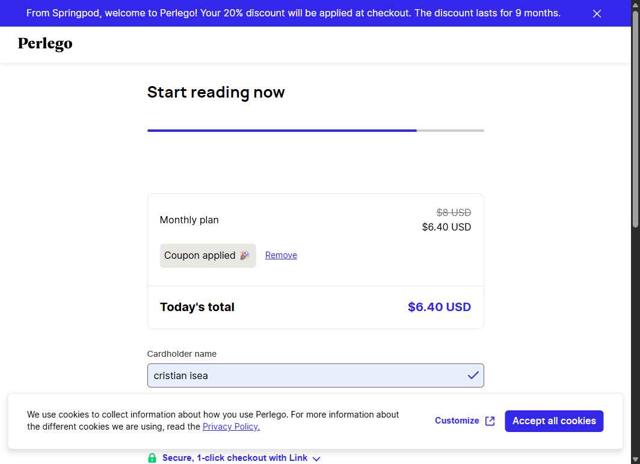Click the Cardholder name input field
The height and width of the screenshot is (464, 640).
[x=305, y=375]
